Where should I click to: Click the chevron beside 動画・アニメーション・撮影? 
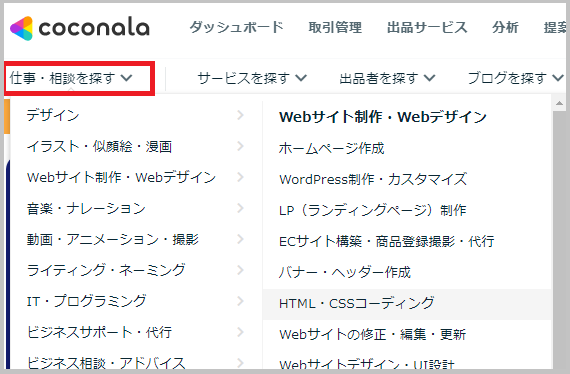tap(240, 239)
